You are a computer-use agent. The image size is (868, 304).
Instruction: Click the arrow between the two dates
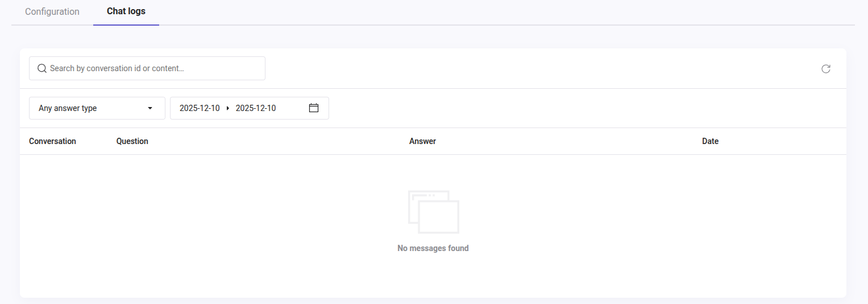coord(228,108)
